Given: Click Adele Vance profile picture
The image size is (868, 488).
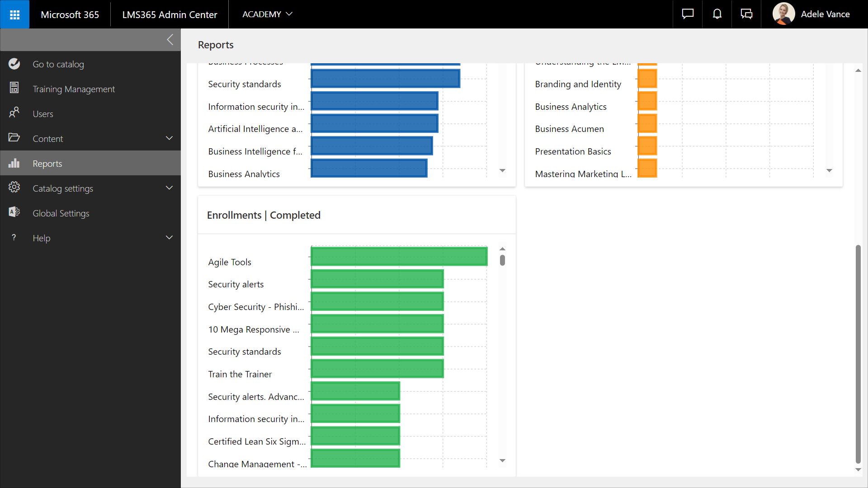Looking at the screenshot, I should click(783, 14).
